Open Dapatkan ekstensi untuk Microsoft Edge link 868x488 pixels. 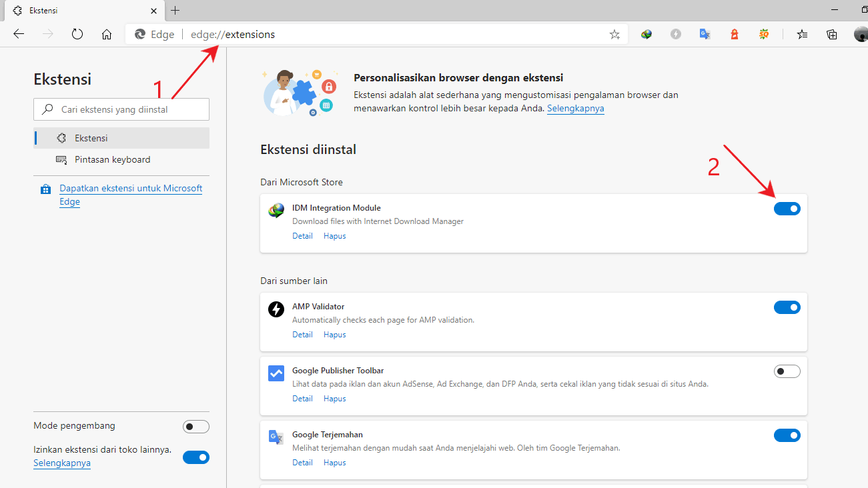coord(131,195)
